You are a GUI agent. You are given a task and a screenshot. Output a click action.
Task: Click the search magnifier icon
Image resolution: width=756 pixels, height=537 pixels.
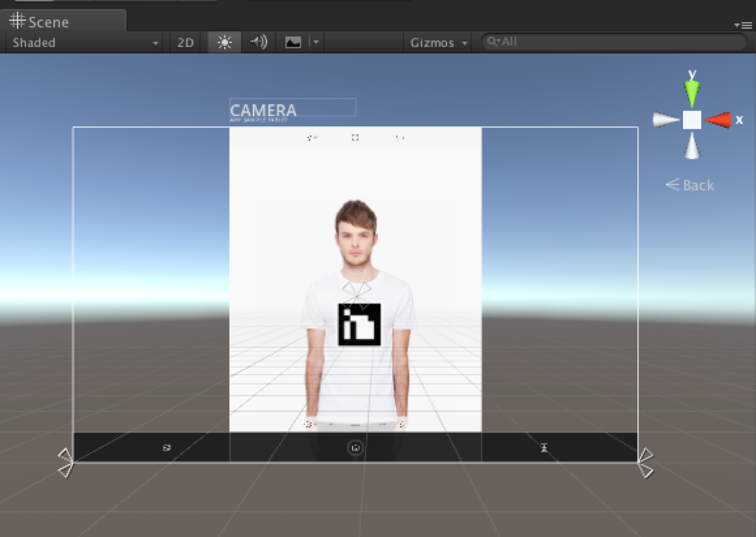click(x=491, y=41)
